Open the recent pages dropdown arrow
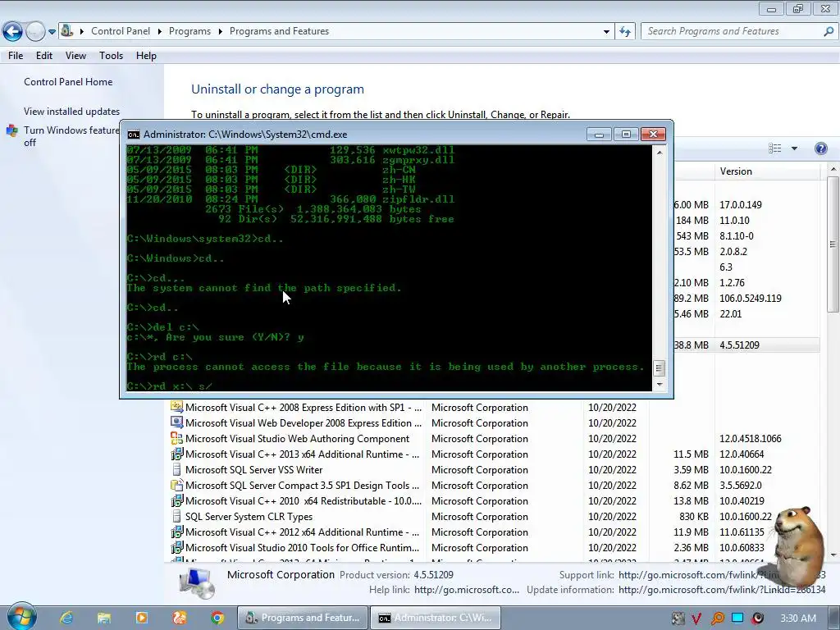The height and width of the screenshot is (630, 840). tap(52, 32)
